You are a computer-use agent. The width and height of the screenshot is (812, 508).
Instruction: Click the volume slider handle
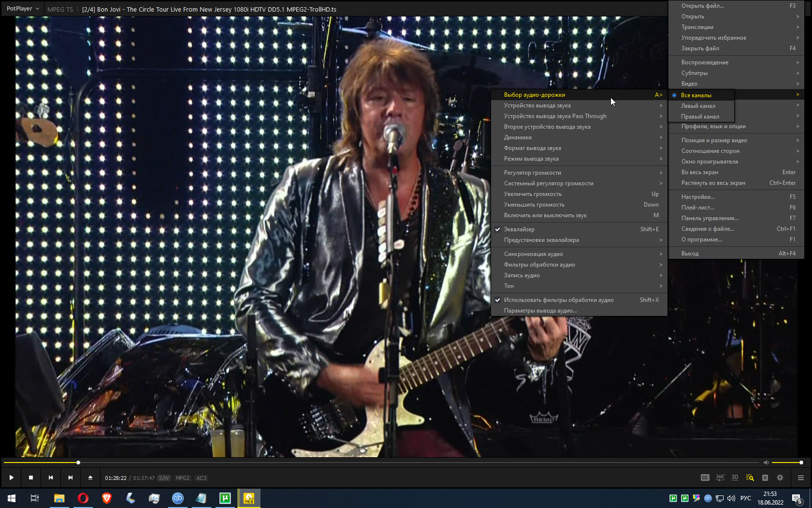pos(801,463)
